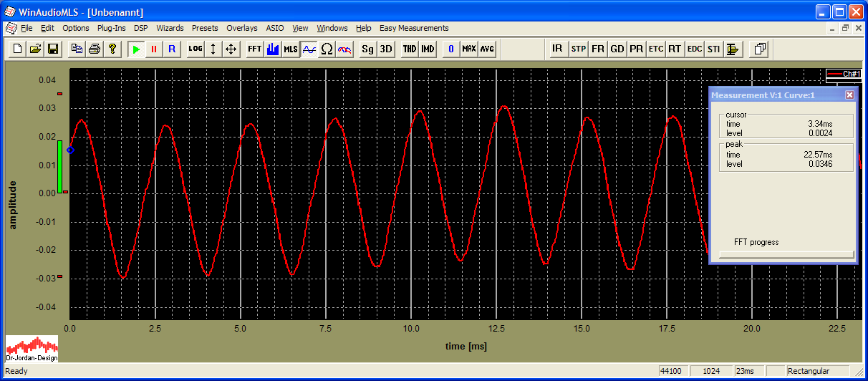Show impulse response with IR button
The height and width of the screenshot is (381, 868).
pyautogui.click(x=557, y=49)
